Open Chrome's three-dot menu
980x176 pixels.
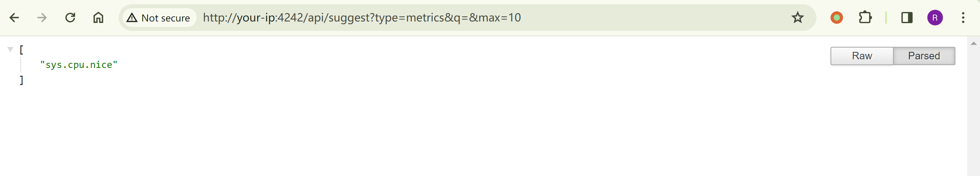(x=963, y=18)
